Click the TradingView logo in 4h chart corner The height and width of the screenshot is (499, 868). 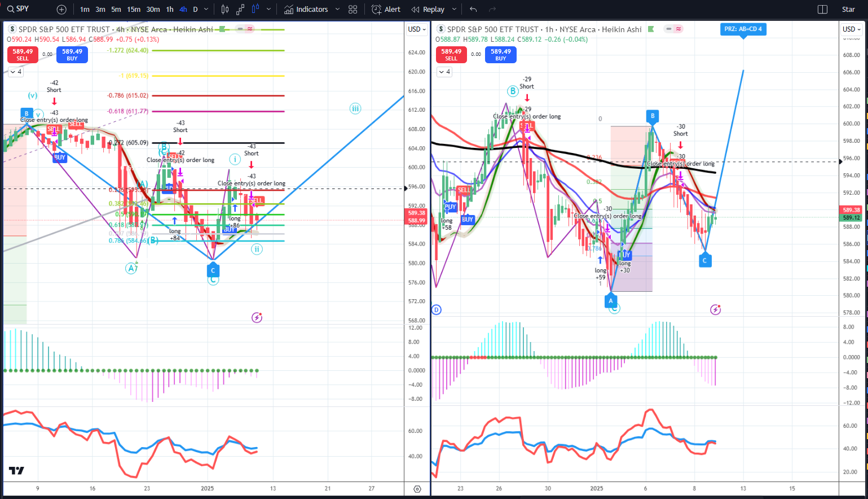coord(16,471)
